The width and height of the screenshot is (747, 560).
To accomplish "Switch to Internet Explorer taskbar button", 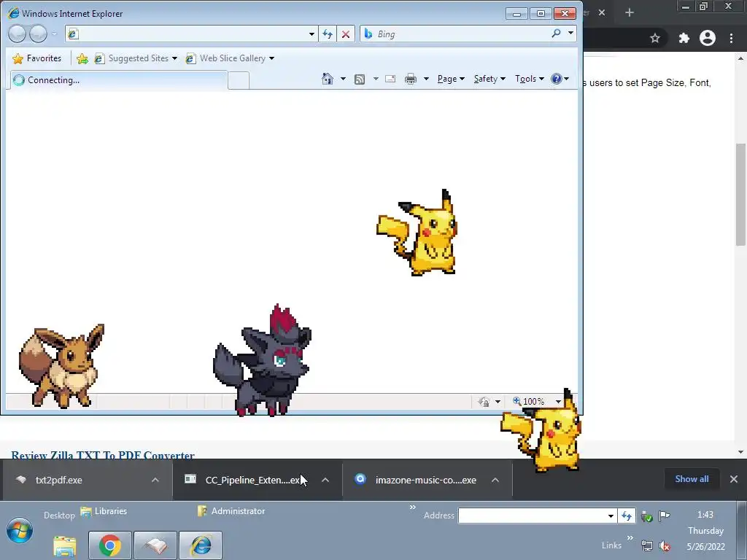I will coord(201,545).
